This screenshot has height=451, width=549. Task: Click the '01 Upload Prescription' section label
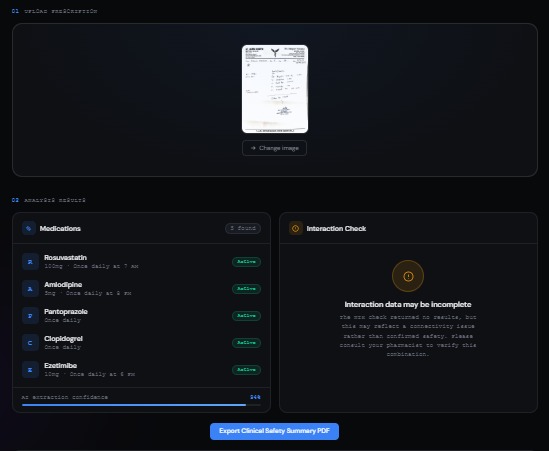[54, 11]
